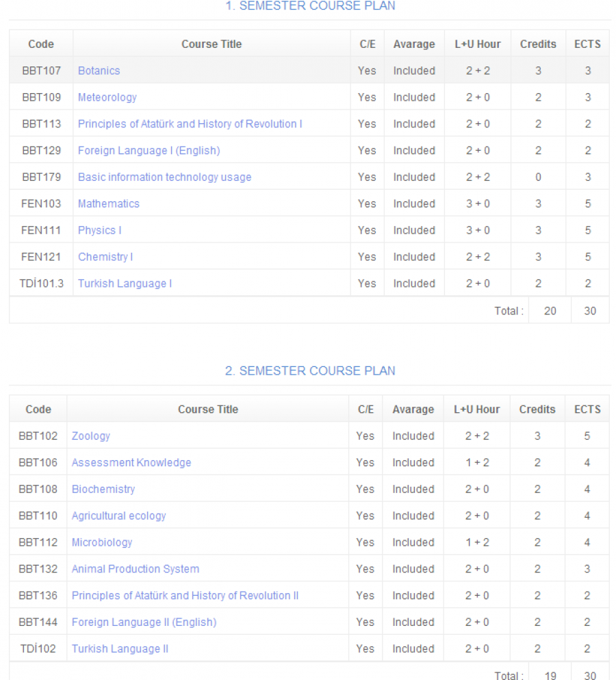Open Agricultural ecology course link
The width and height of the screenshot is (616, 680).
click(x=119, y=516)
